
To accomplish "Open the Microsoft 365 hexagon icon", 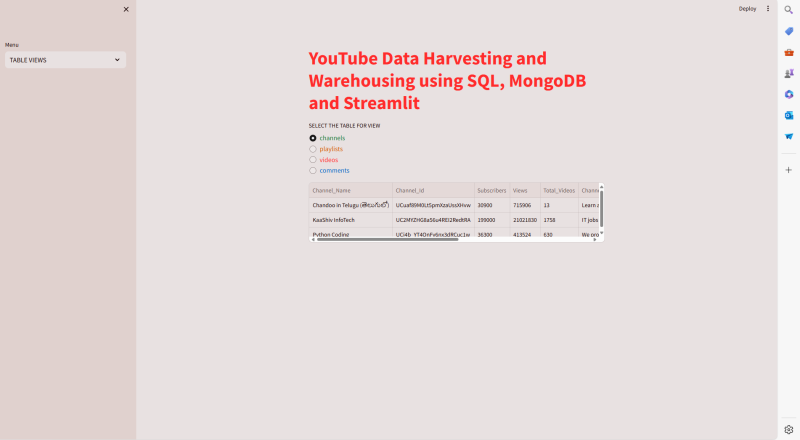I will coord(789,94).
